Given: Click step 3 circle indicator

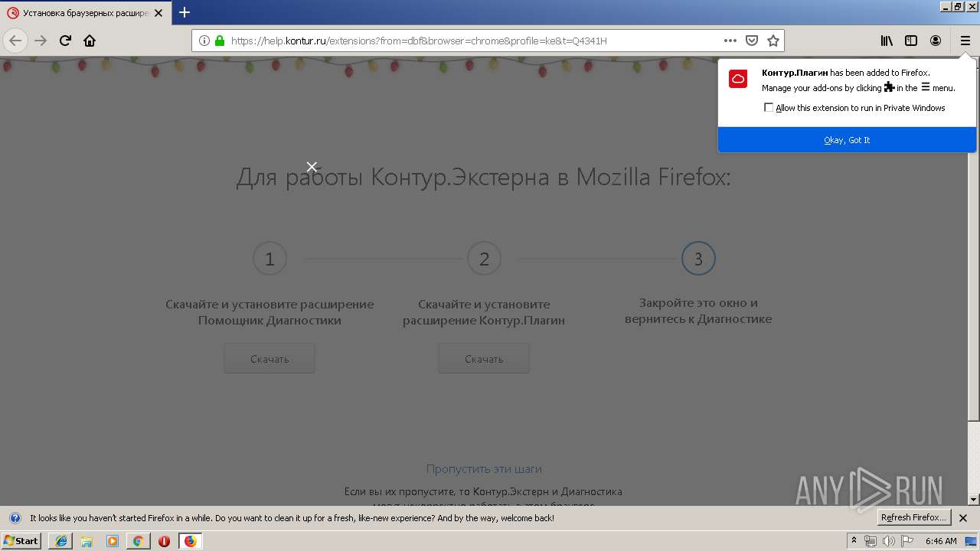Looking at the screenshot, I should [x=698, y=259].
